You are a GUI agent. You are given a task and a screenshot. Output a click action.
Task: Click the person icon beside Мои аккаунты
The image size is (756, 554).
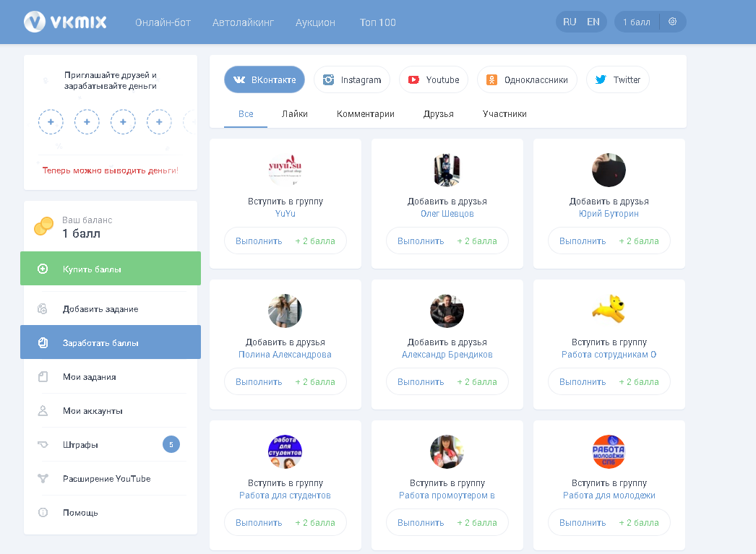coord(43,410)
